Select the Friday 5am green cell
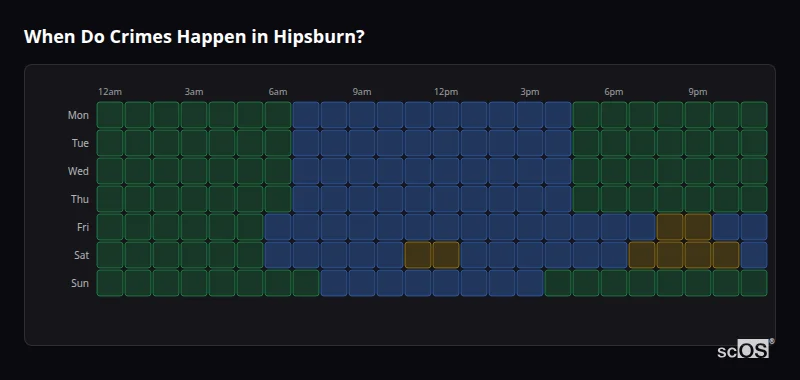Screen dimensions: 800x380 tap(250, 227)
